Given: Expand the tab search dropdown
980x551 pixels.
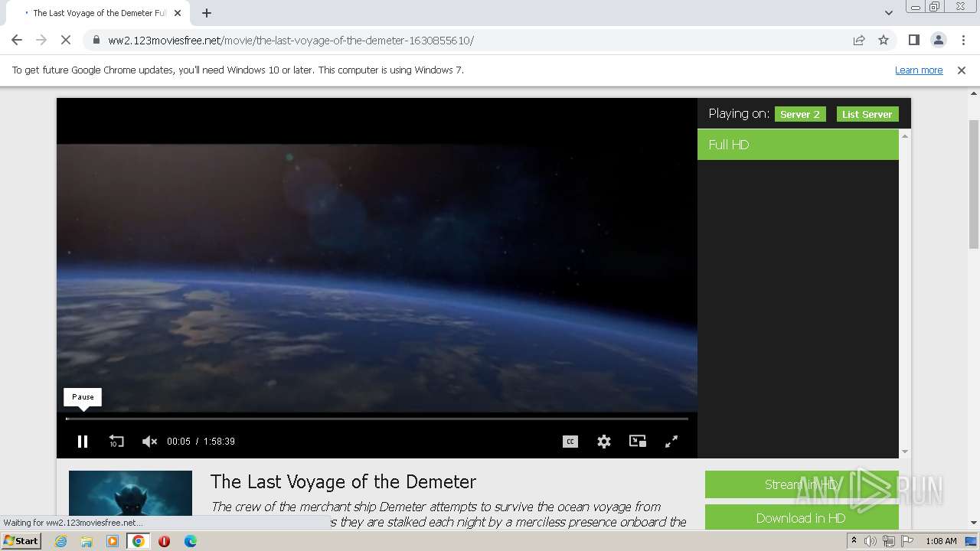Looking at the screenshot, I should coord(889,13).
